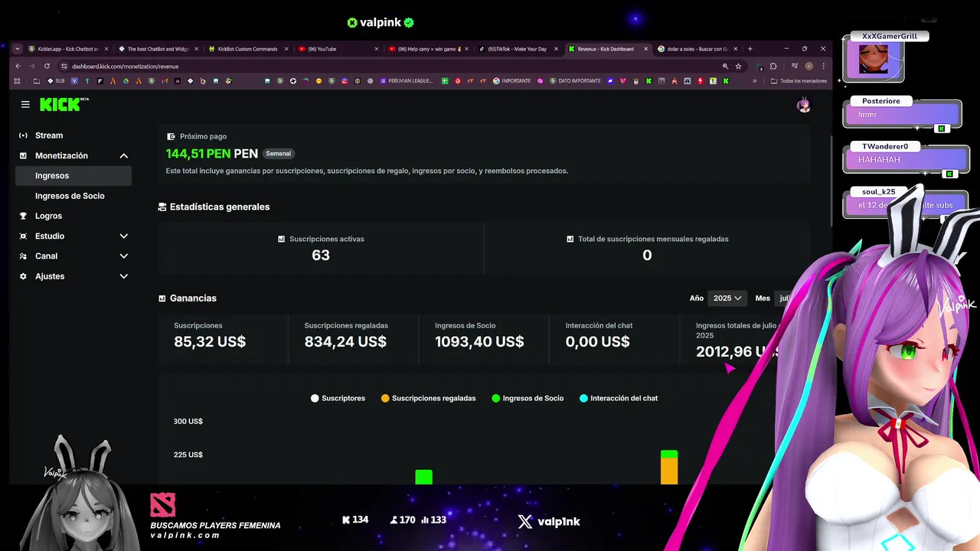Go back with the browser back arrow
Image resolution: width=980 pixels, height=551 pixels.
(18, 66)
